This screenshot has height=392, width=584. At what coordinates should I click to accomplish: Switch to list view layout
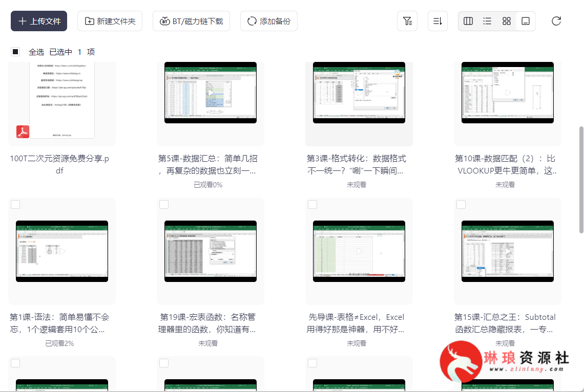point(487,21)
